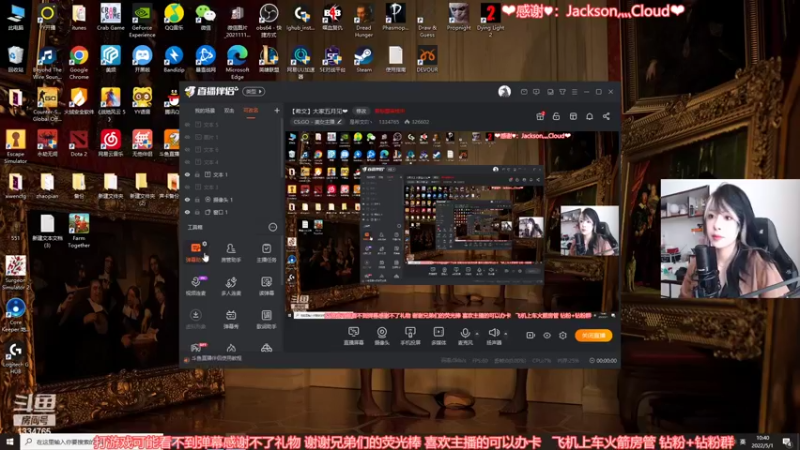Click the record video icon beside the eye
800x450 pixels.
coord(530,335)
